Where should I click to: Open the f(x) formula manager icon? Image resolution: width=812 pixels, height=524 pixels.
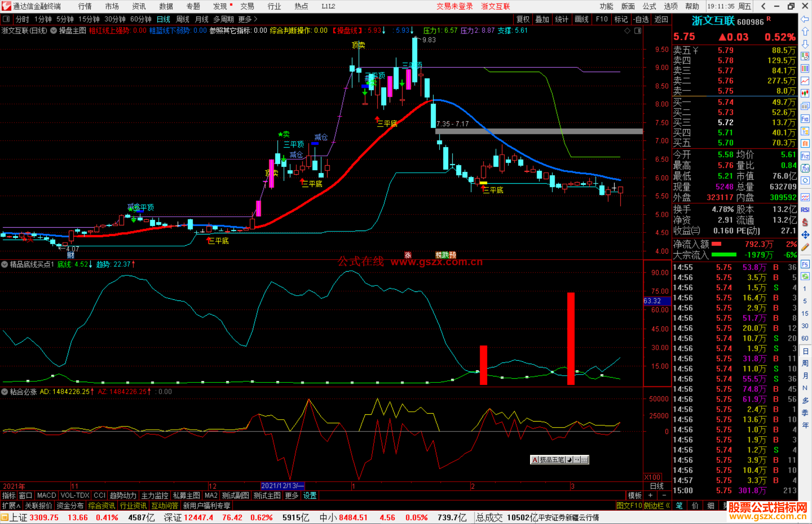[x=805, y=168]
